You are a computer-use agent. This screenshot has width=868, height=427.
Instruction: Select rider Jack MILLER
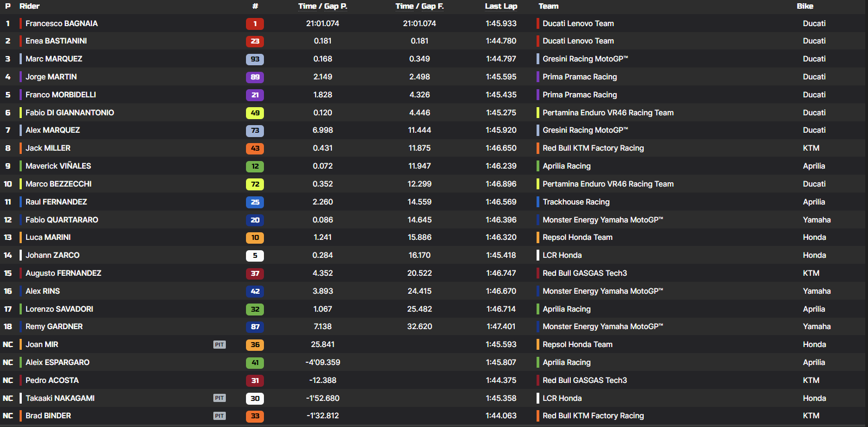tap(48, 148)
